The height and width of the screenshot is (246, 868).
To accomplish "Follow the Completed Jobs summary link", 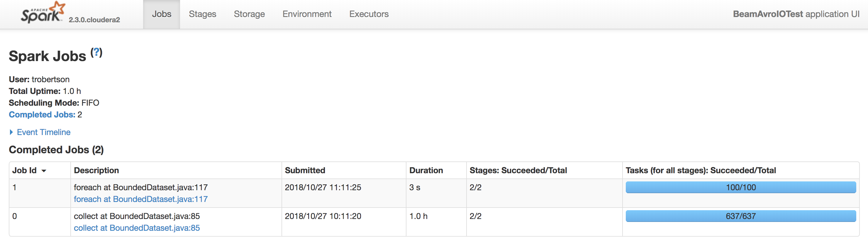I will point(42,115).
